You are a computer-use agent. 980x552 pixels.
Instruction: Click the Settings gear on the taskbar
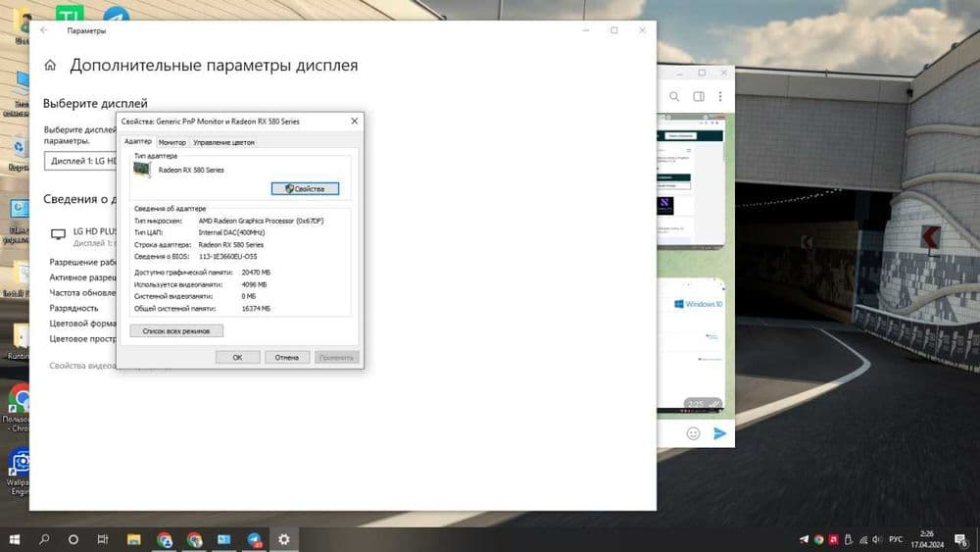284,539
